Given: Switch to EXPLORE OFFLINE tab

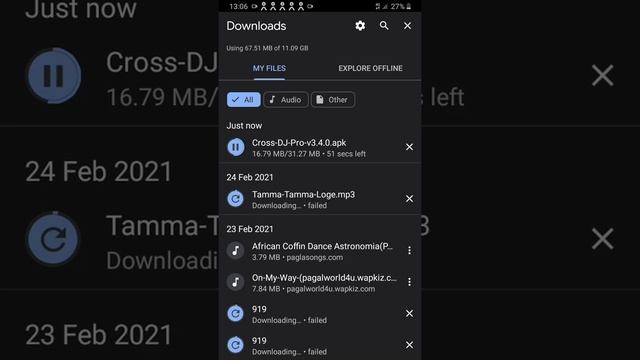Looking at the screenshot, I should coord(370,68).
